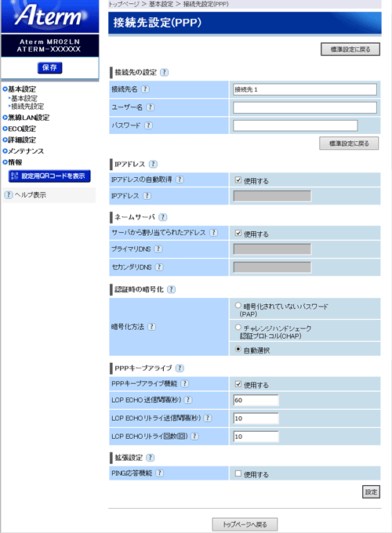Open help icon beside ネームサーバ heading
392x533 pixels.
tap(163, 217)
